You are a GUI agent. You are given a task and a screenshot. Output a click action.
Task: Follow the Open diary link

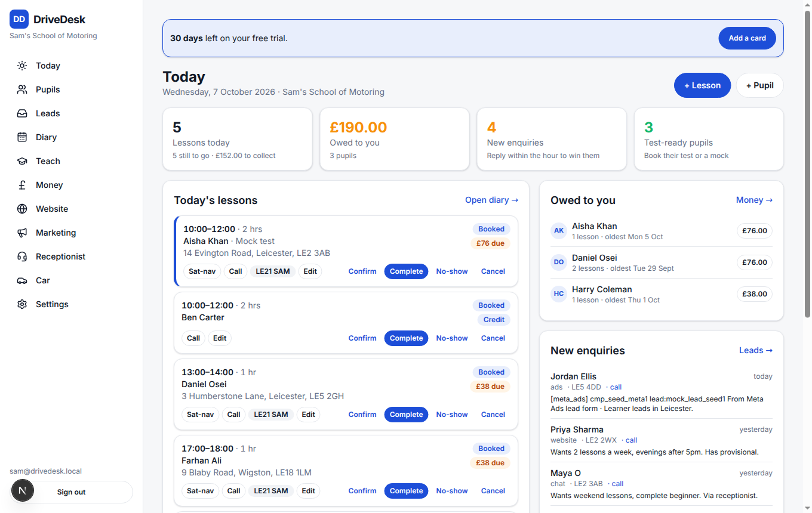491,200
